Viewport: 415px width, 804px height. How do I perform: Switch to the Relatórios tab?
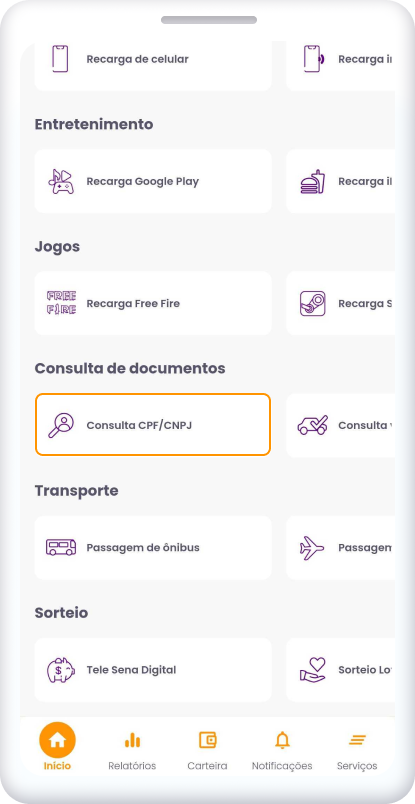point(132,752)
